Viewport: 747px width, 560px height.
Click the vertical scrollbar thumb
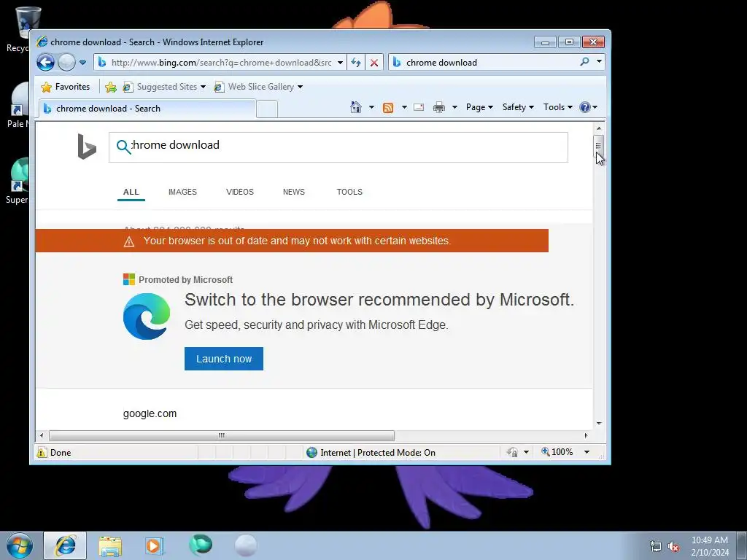(599, 146)
